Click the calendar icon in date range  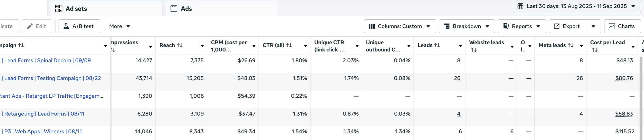click(x=520, y=6)
